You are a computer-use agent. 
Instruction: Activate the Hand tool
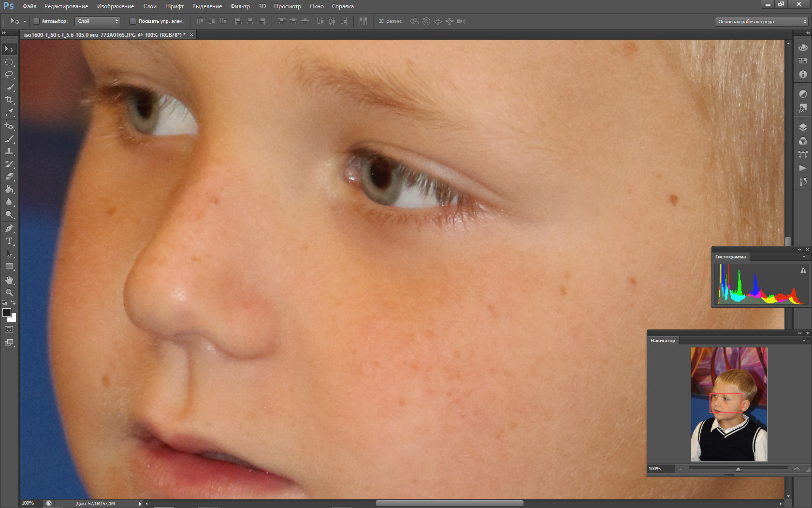9,280
